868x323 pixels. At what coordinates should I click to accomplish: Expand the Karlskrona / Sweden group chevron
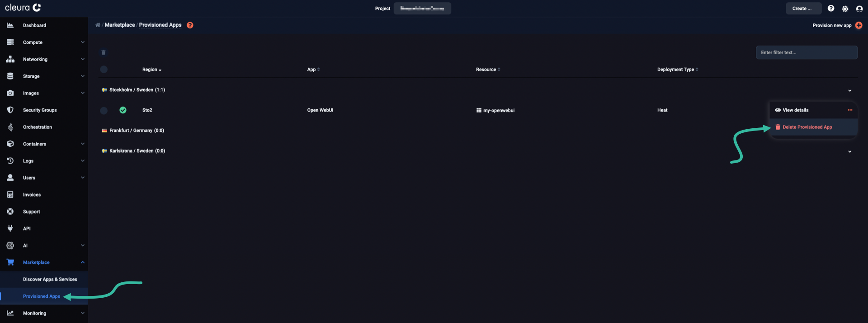(850, 151)
